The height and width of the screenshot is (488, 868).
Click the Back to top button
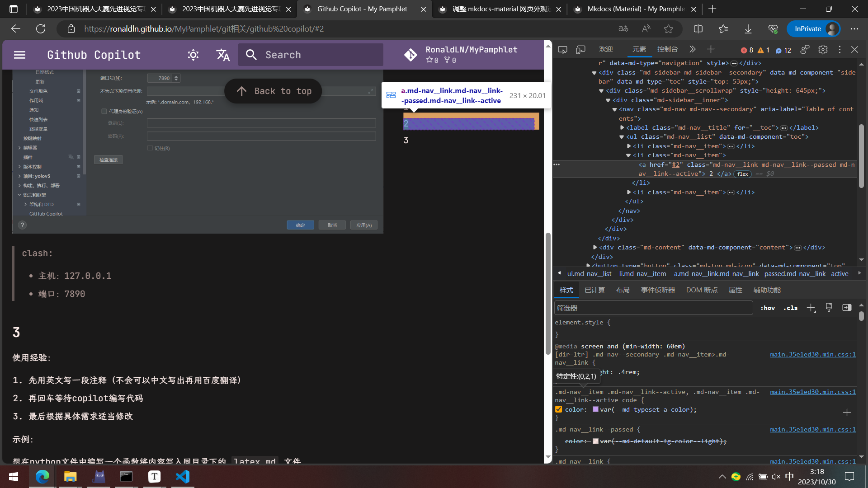(273, 91)
